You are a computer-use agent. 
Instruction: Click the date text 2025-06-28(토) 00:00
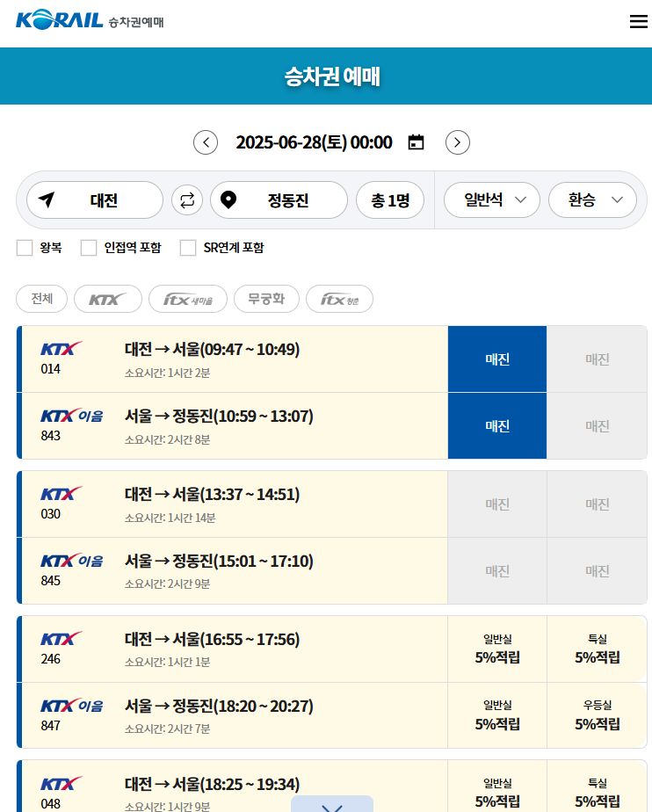pos(314,142)
